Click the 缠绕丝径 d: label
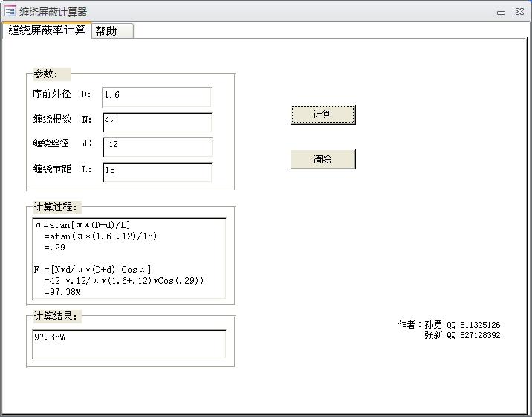532x417 pixels. [x=62, y=143]
